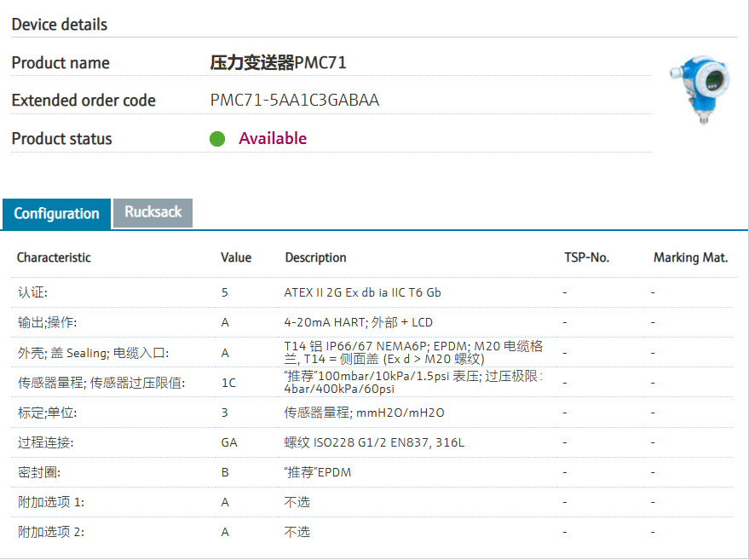Click the 传感器量程 row value 1C
Screen dimensions: 749x560
pyautogui.click(x=228, y=383)
